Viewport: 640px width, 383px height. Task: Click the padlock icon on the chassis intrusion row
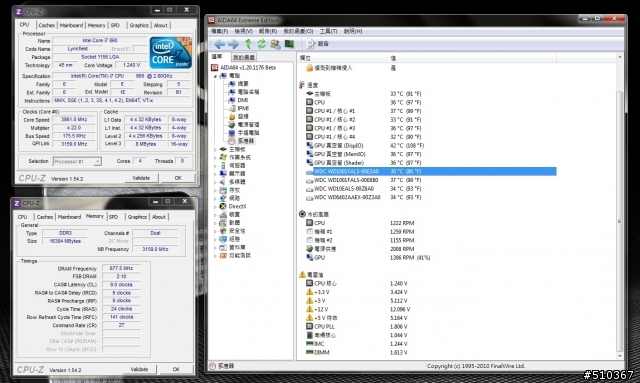(309, 68)
